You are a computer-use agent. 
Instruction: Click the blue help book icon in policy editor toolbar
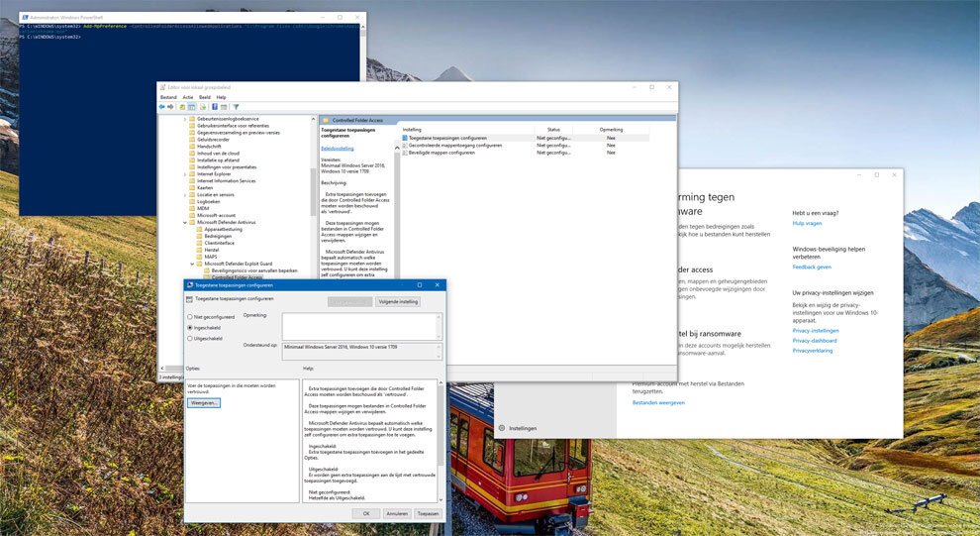pos(215,107)
